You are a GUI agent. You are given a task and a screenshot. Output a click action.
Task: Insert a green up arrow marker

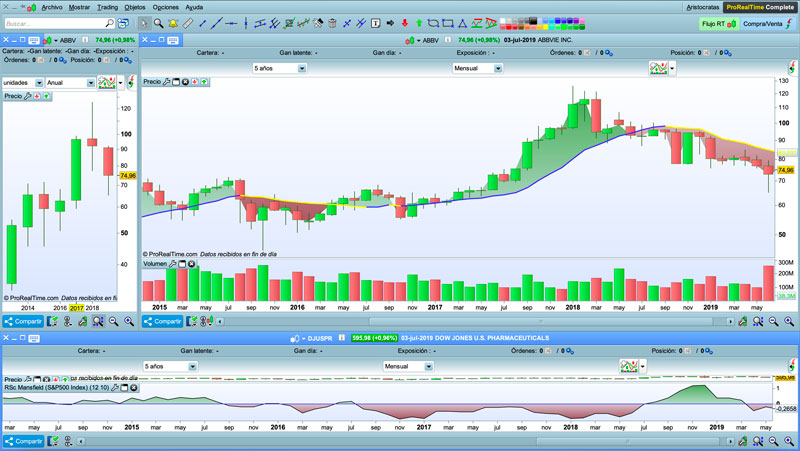pyautogui.click(x=419, y=23)
